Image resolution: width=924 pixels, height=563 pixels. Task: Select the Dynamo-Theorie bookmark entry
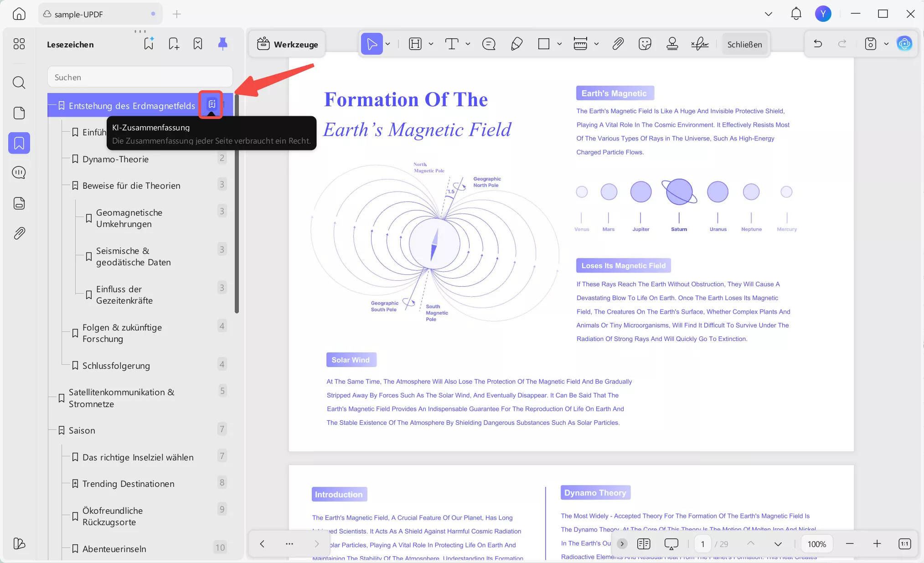pyautogui.click(x=115, y=159)
